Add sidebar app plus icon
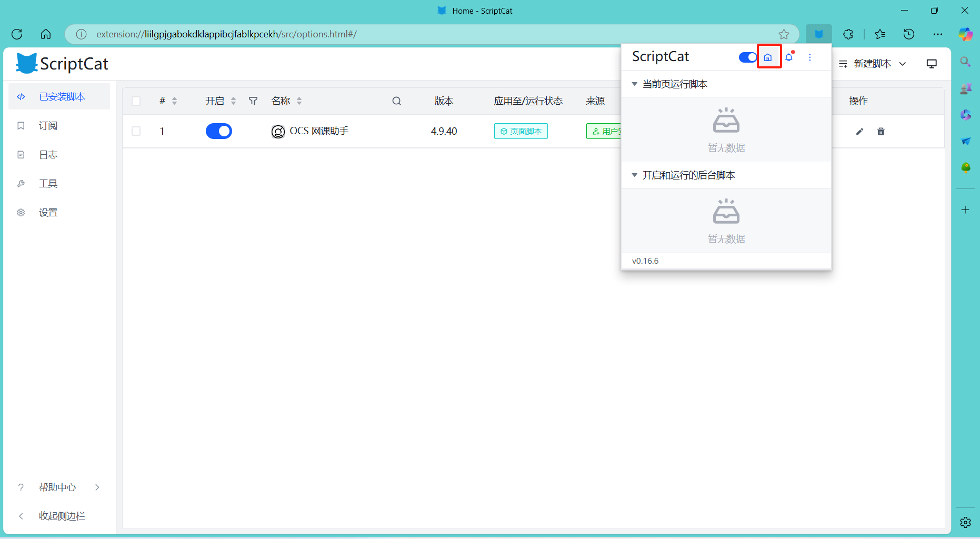The image size is (980, 539). coord(965,209)
